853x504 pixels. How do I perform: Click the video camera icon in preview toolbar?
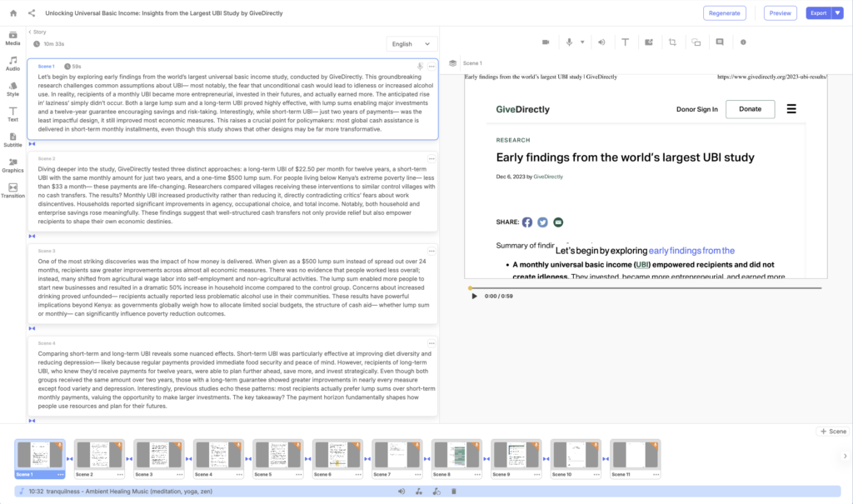tap(546, 42)
